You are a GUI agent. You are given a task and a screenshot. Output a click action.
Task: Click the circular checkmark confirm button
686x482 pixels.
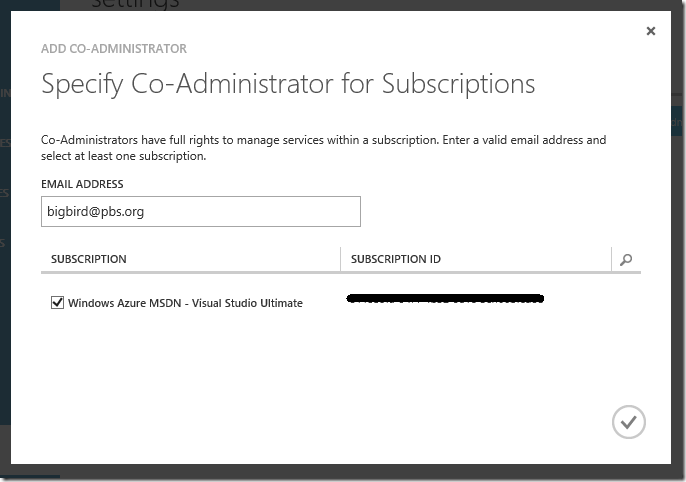629,422
